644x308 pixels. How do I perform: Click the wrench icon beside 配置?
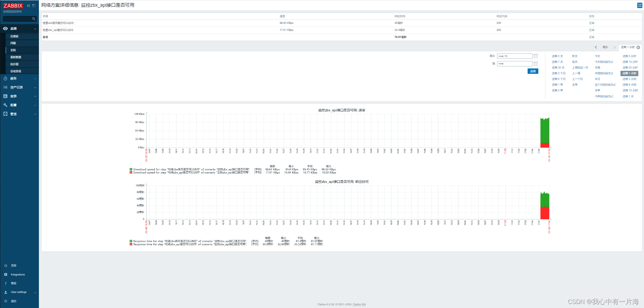5,105
